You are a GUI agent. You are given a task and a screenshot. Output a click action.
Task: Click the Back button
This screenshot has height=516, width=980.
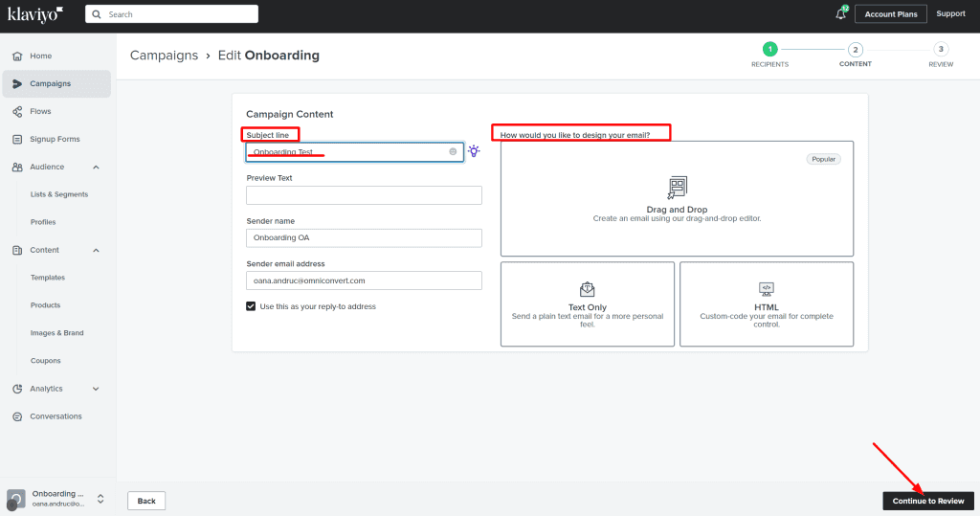(145, 501)
